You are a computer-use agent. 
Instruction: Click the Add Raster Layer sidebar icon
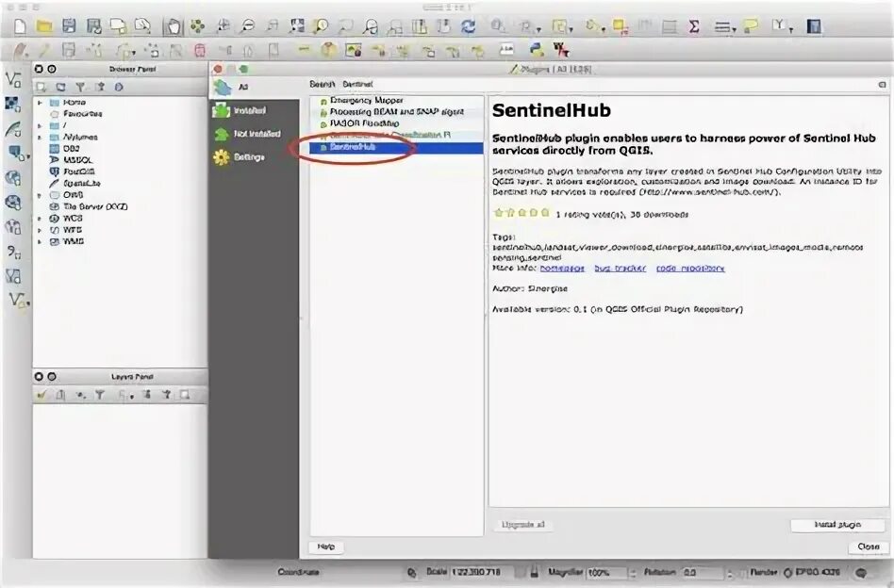(13, 105)
